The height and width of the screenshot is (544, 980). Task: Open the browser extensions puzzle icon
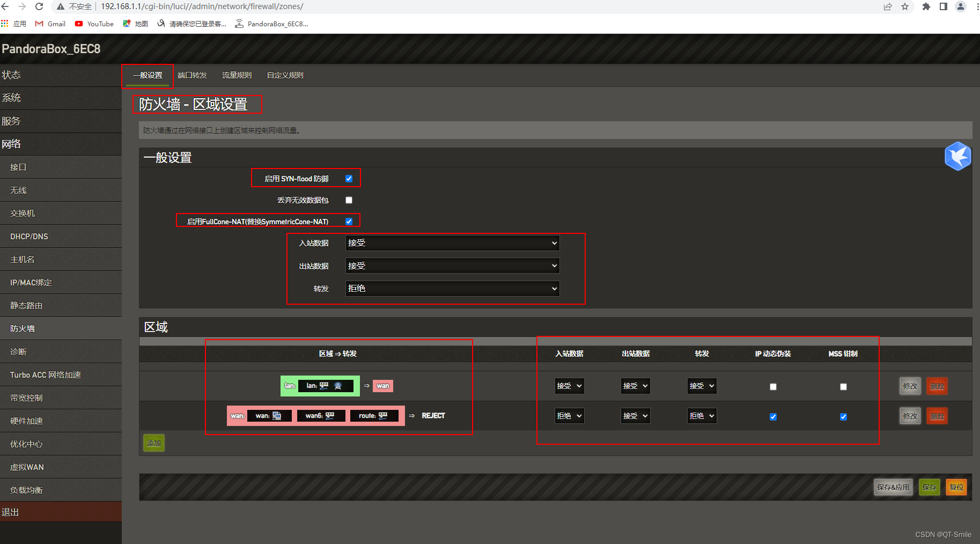pos(926,6)
